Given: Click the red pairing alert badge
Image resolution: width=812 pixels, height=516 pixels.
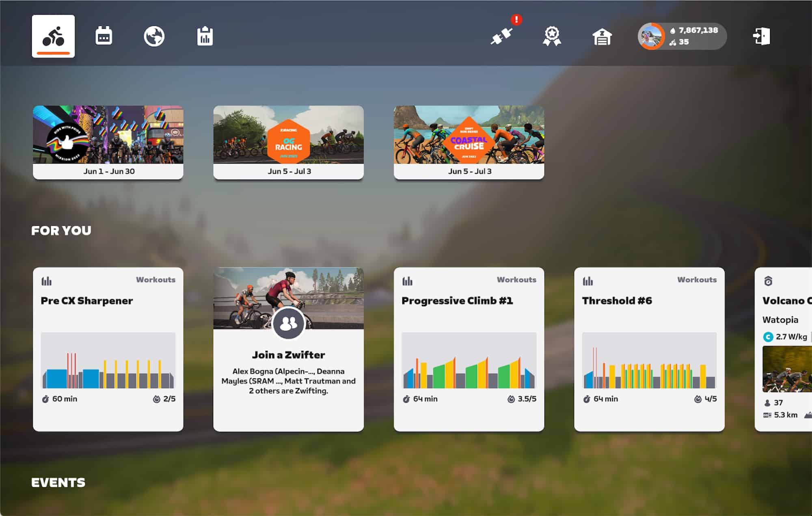Looking at the screenshot, I should [x=516, y=19].
